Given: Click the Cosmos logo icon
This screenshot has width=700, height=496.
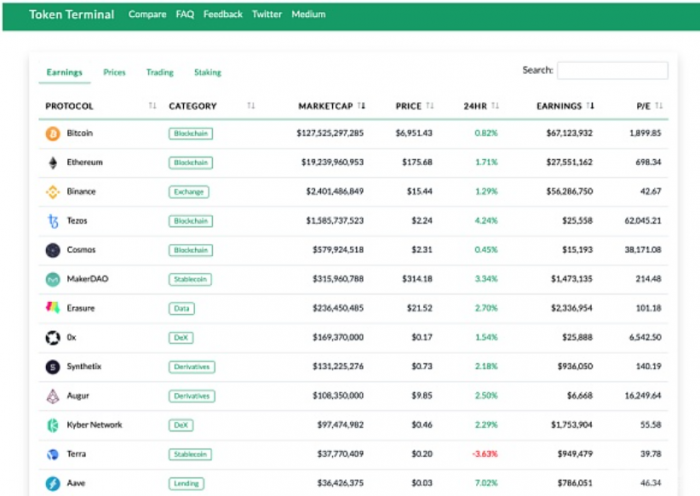Looking at the screenshot, I should coord(53,250).
